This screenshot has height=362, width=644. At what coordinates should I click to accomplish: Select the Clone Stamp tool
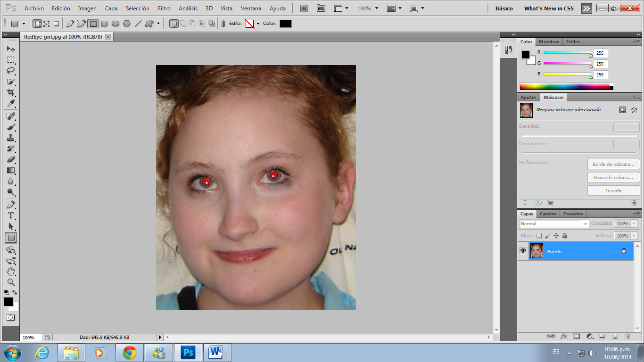tap(11, 138)
